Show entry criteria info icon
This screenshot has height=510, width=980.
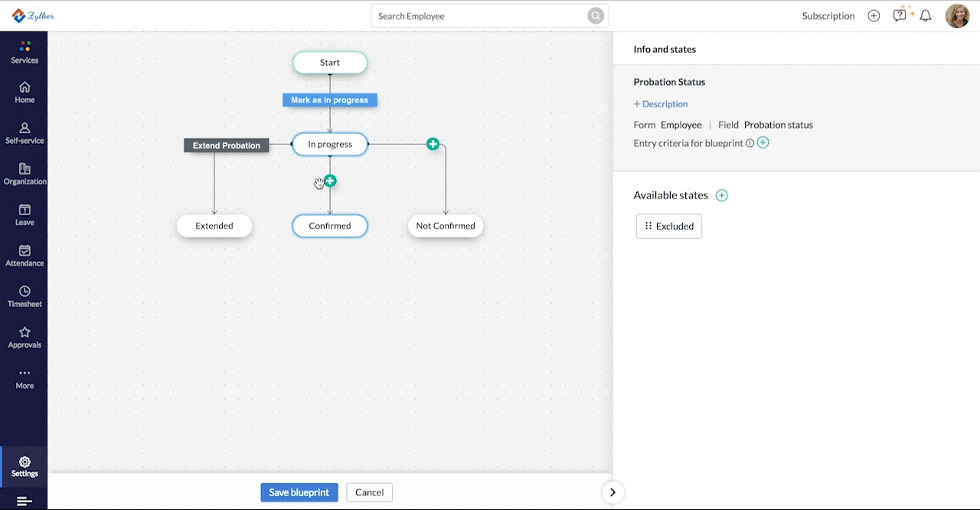point(750,143)
